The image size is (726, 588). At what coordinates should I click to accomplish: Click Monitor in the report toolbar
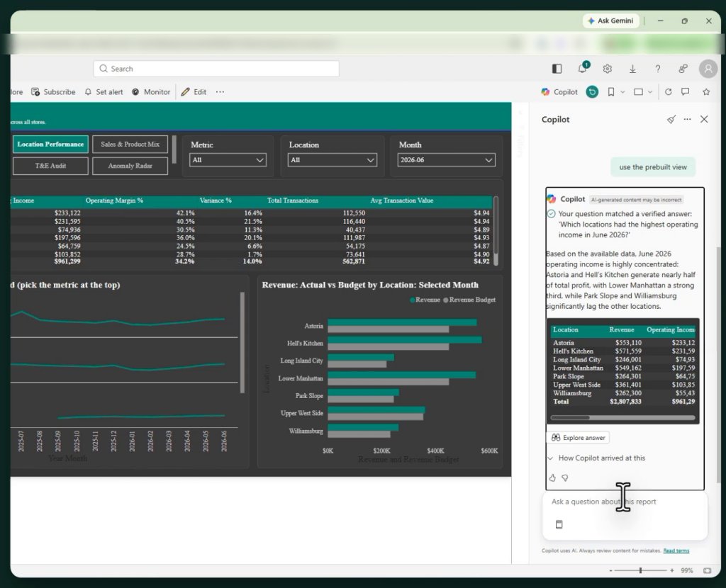pos(151,92)
